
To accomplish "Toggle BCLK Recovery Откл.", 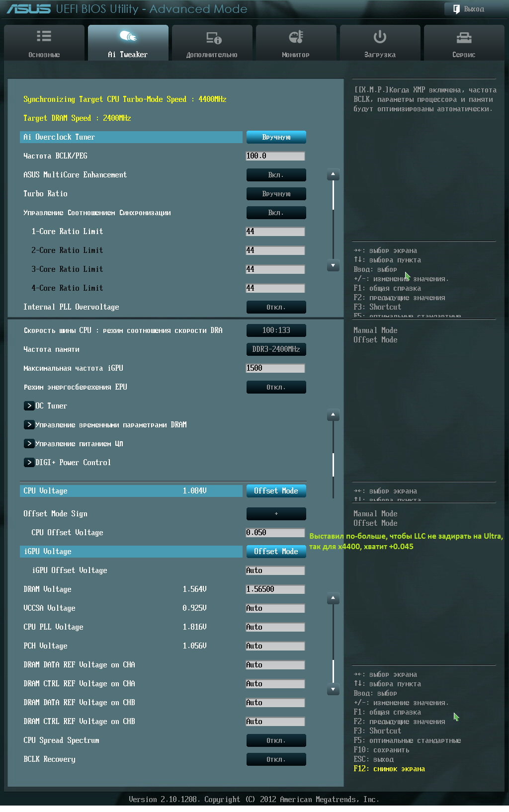I will [276, 759].
